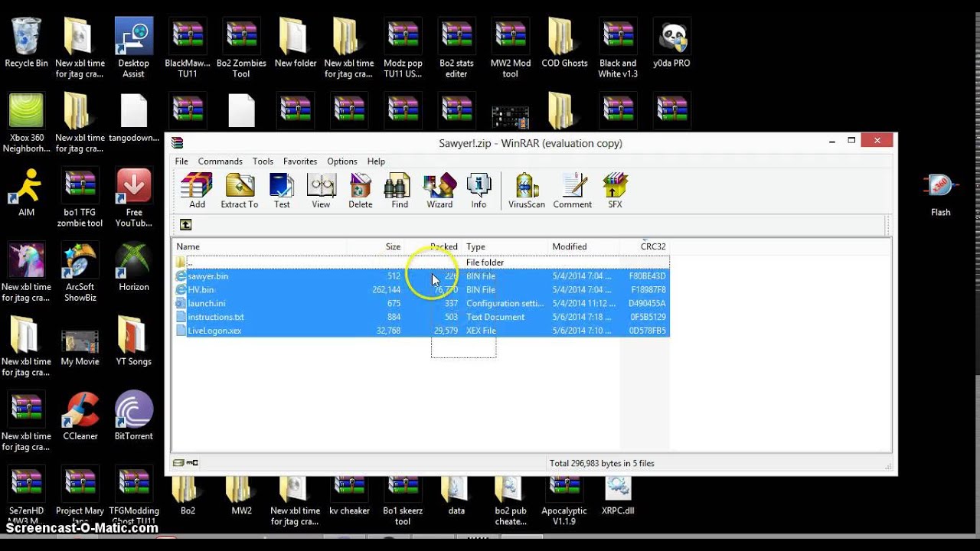Click the up one level arrow icon
Viewport: 980px width, 551px height.
pyautogui.click(x=185, y=224)
